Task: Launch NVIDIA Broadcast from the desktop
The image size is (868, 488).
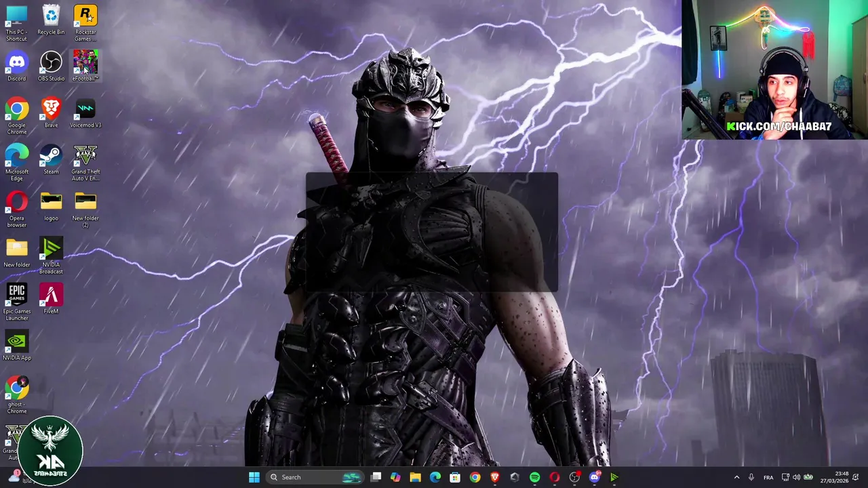Action: coord(51,256)
